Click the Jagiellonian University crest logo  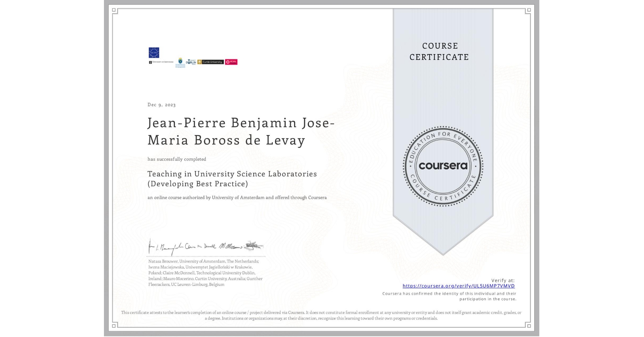(180, 62)
